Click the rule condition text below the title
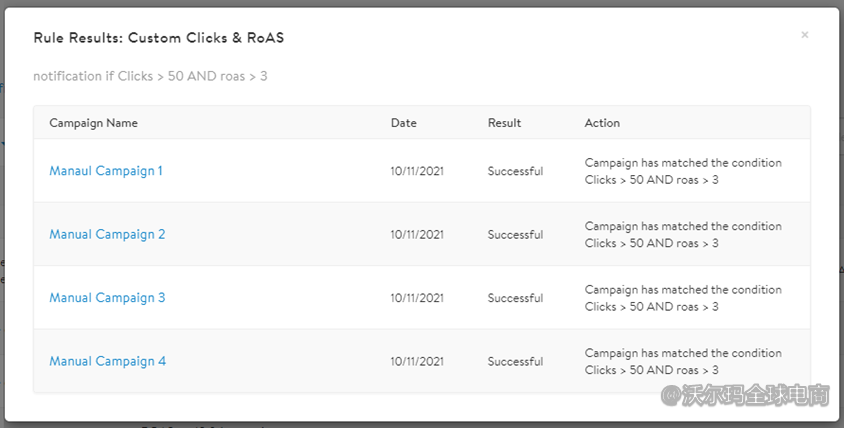The width and height of the screenshot is (844, 428). (150, 76)
